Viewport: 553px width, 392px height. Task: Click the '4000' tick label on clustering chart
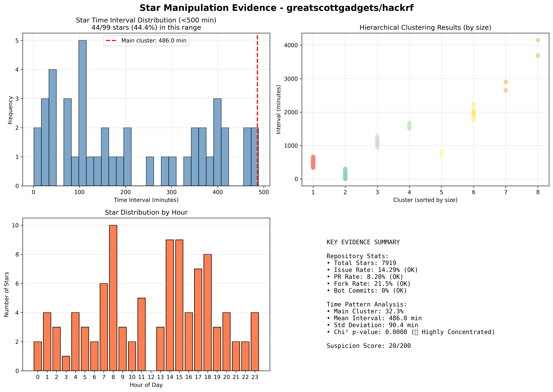point(291,45)
